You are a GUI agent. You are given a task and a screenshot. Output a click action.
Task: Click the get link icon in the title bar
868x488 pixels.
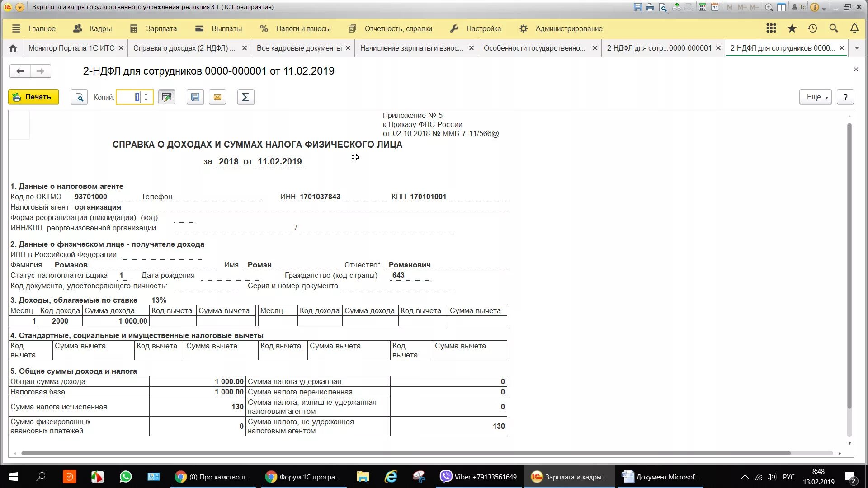click(676, 7)
